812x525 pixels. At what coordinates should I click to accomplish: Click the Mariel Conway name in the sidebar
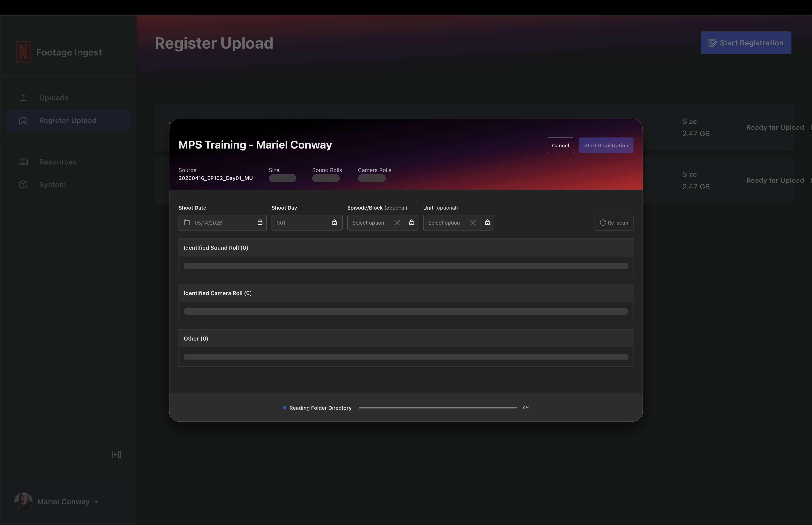coord(63,501)
